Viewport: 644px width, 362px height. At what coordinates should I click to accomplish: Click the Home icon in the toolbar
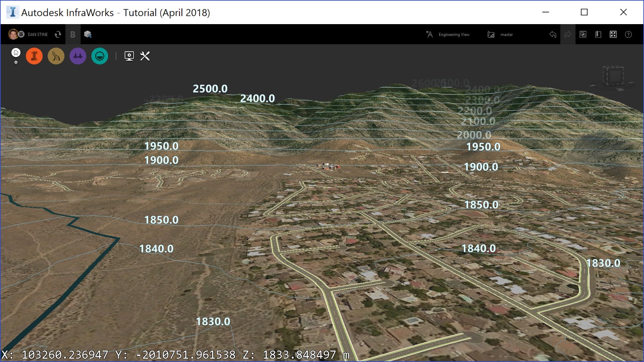coord(16,52)
